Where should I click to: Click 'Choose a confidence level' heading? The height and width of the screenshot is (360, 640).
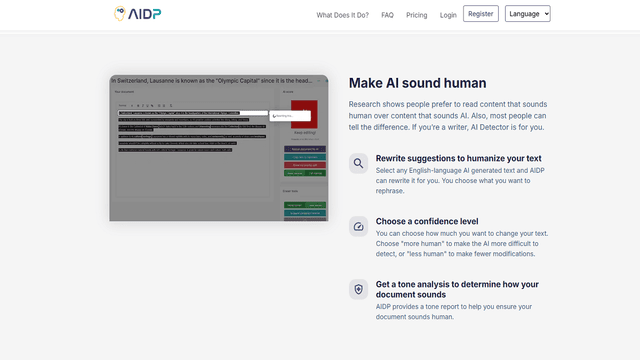tap(427, 221)
